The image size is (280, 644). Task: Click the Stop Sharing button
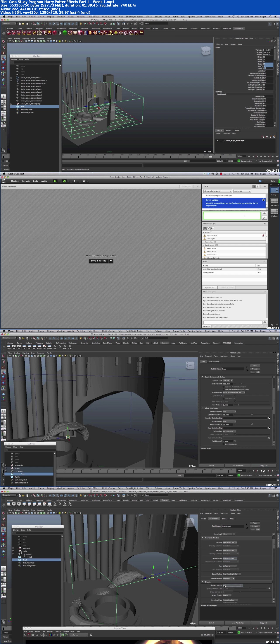click(x=99, y=261)
